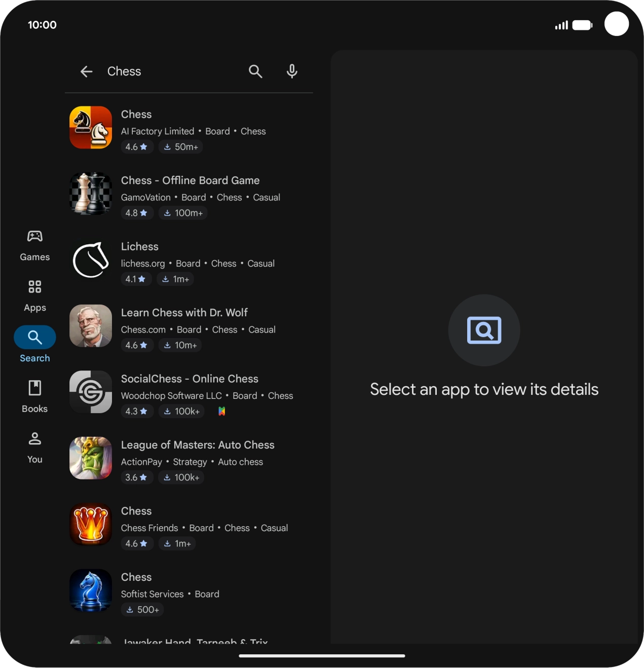
Task: Click the battery status icon
Action: tap(582, 25)
